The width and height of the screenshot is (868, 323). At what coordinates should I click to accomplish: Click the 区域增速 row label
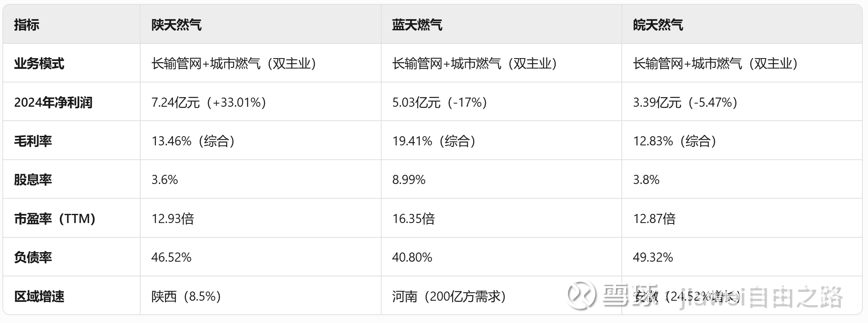[39, 296]
